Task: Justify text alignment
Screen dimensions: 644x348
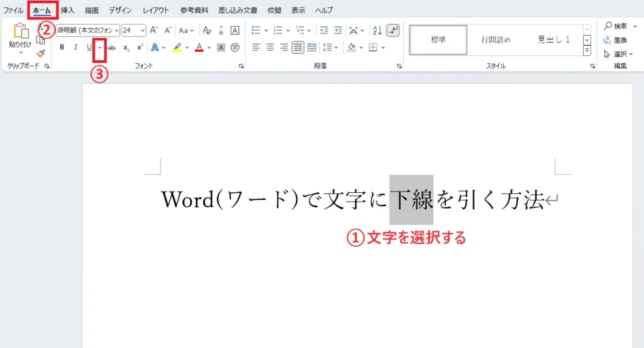Action: (x=297, y=48)
